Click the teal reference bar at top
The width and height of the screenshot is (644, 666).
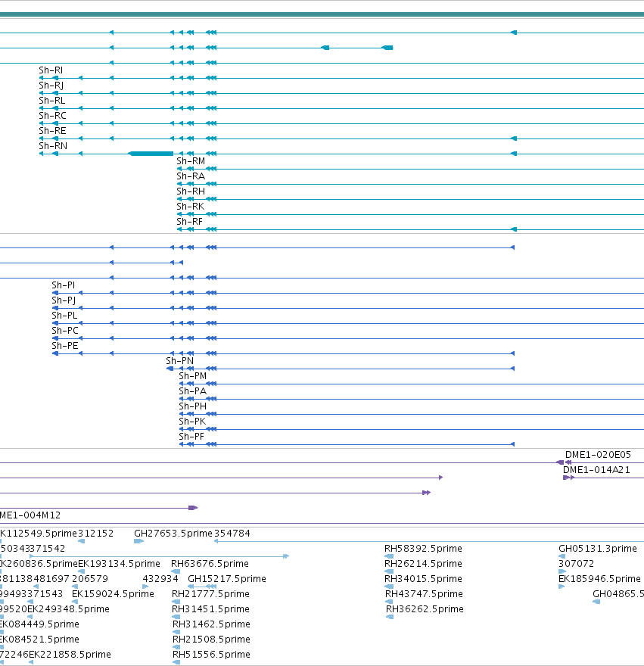click(x=322, y=14)
